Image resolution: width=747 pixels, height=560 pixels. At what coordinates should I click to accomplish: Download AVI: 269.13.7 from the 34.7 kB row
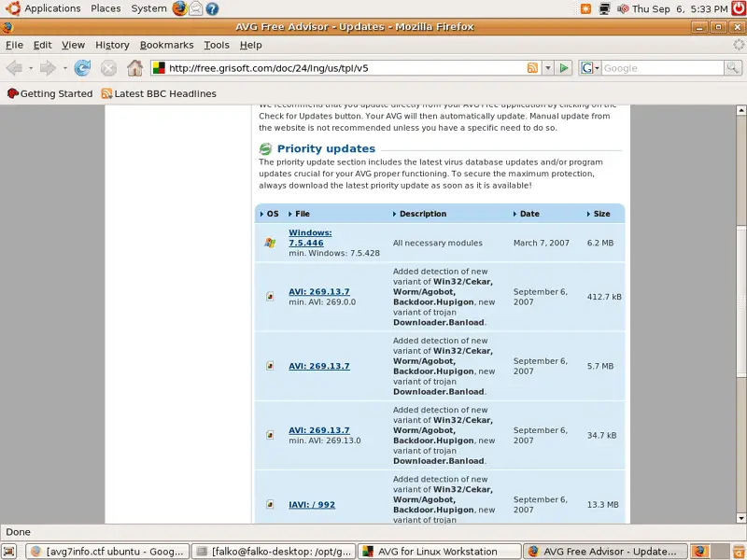[x=319, y=430]
